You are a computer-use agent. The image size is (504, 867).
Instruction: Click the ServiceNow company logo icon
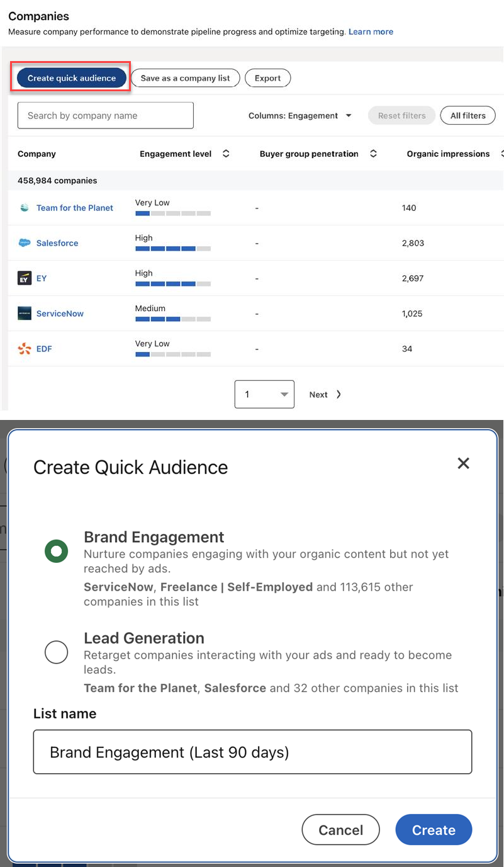coord(25,314)
